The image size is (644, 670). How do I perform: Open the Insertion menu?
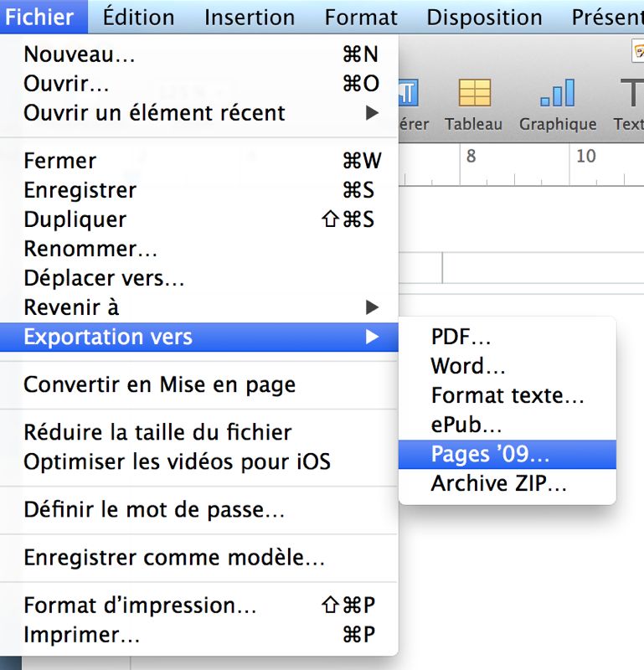pos(249,17)
